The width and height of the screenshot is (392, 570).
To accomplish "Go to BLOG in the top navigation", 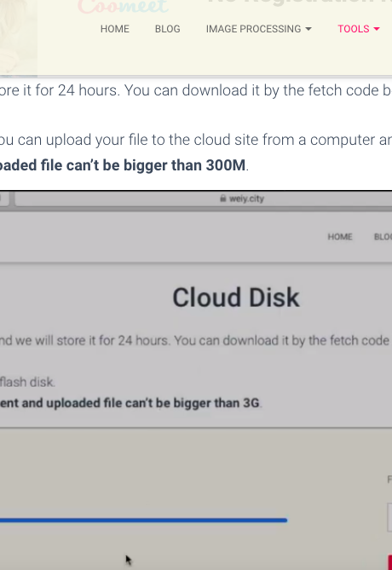I will (167, 29).
